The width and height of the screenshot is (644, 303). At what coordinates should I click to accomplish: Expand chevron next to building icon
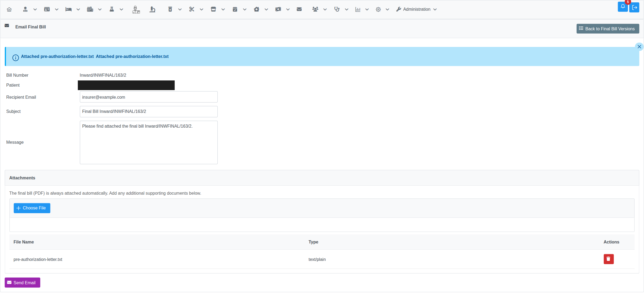pyautogui.click(x=100, y=9)
